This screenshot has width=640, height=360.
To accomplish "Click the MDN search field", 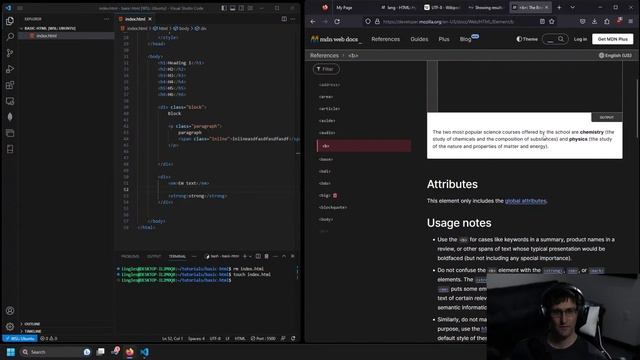I will click(x=555, y=39).
